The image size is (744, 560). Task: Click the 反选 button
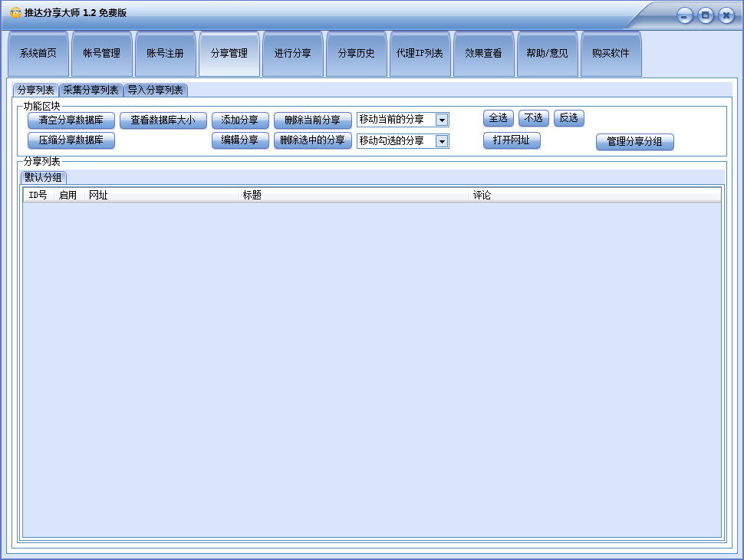click(x=569, y=118)
